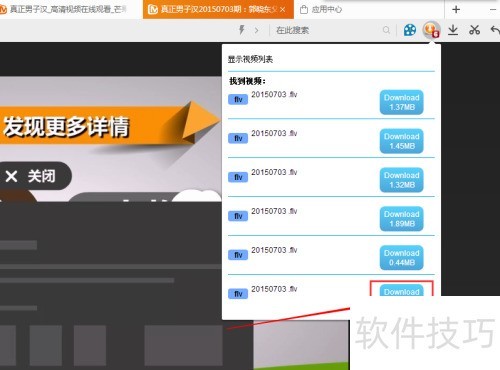The width and height of the screenshot is (500, 370).
Task: Click flv badge beside 1.89MB entry
Action: 238,216
